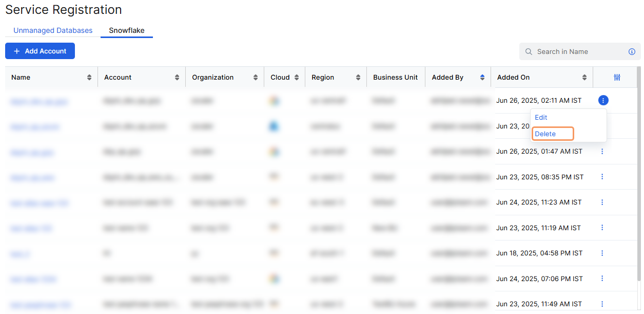Toggle sort arrows on Organization column
Screen dimensions: 644x314
coord(256,78)
